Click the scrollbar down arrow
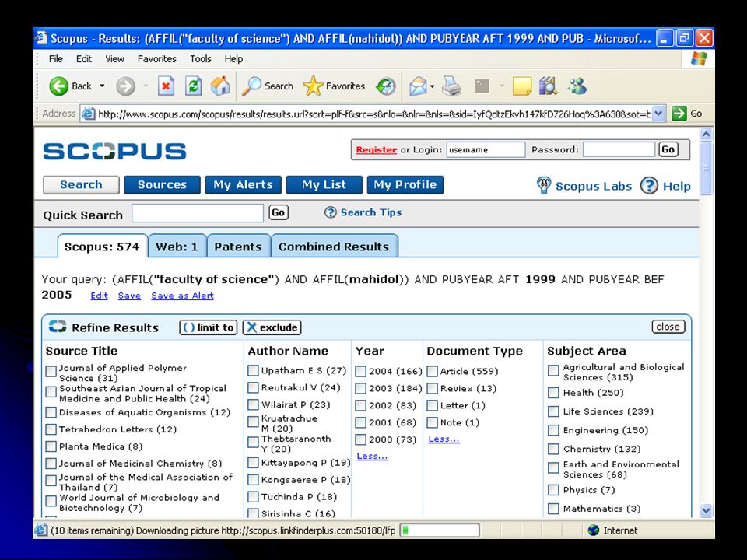This screenshot has height=560, width=747. point(706,510)
